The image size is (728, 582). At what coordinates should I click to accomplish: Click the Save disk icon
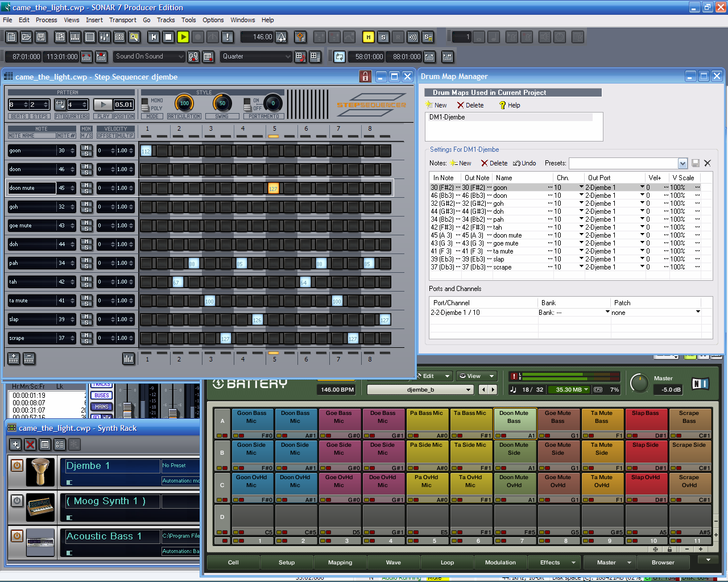pyautogui.click(x=41, y=37)
